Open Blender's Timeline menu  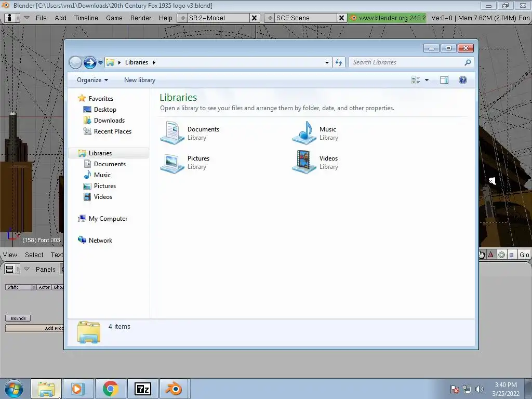(86, 18)
